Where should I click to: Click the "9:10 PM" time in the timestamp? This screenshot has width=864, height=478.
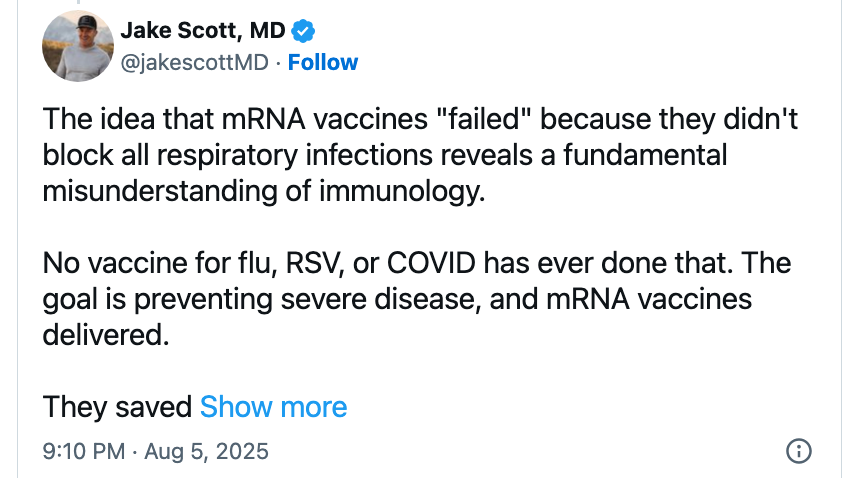[84, 451]
